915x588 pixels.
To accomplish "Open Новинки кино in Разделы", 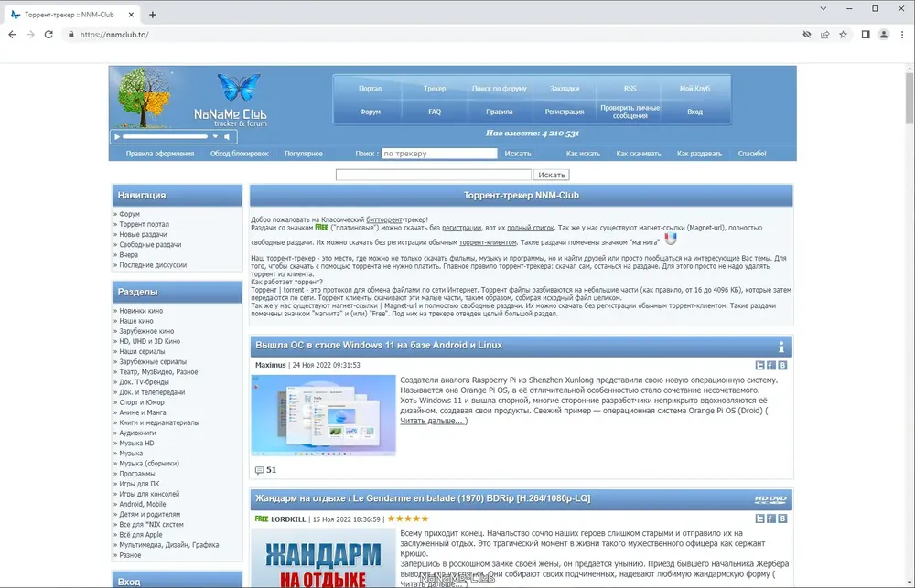I will point(141,311).
